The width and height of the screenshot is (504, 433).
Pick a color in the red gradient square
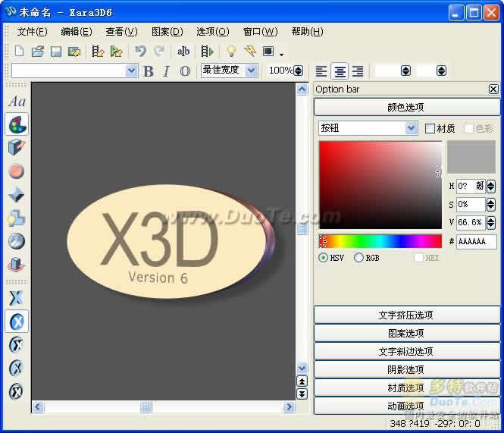(x=380, y=185)
